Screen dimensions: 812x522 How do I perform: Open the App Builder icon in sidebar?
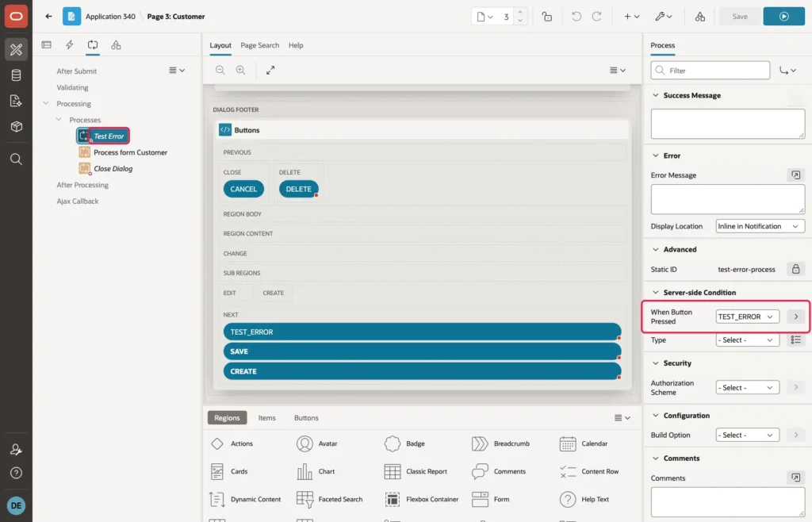click(x=16, y=49)
